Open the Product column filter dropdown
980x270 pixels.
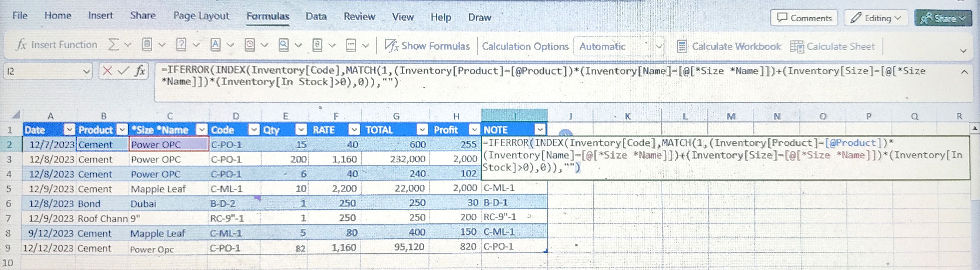coord(122,130)
